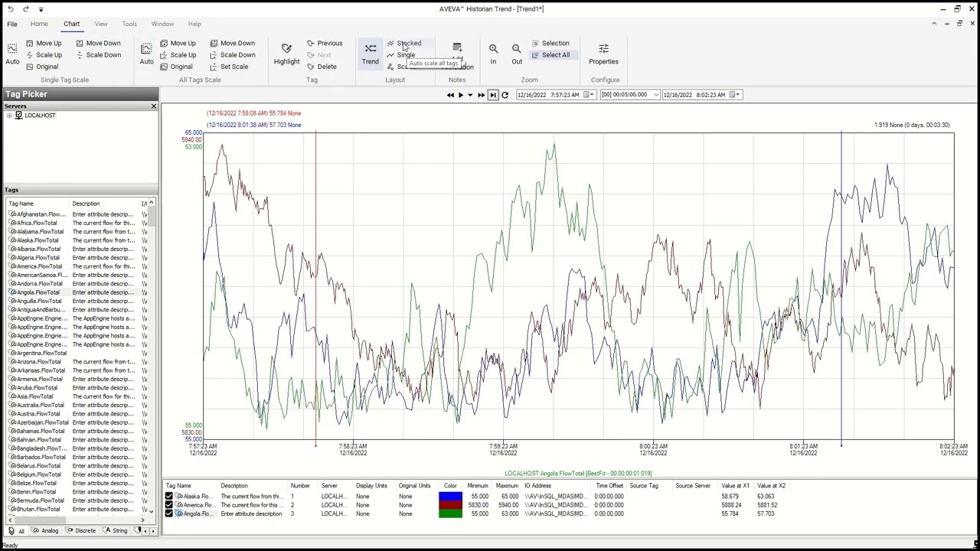Click play live trend button
Screen dimensions: 980x551
[460, 95]
